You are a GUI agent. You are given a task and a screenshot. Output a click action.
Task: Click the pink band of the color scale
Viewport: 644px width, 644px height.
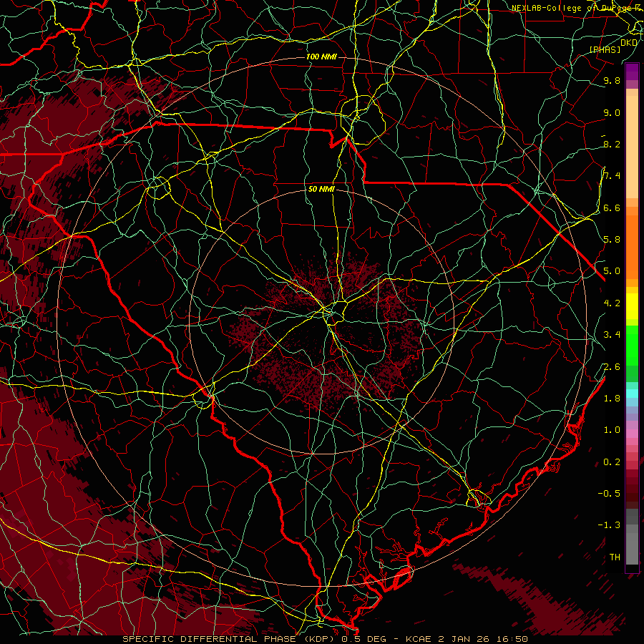632,434
